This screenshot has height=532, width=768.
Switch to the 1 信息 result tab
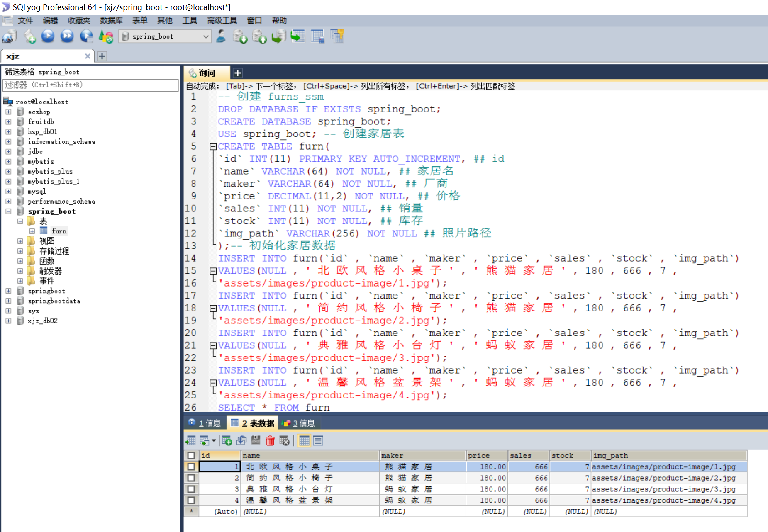tap(205, 423)
